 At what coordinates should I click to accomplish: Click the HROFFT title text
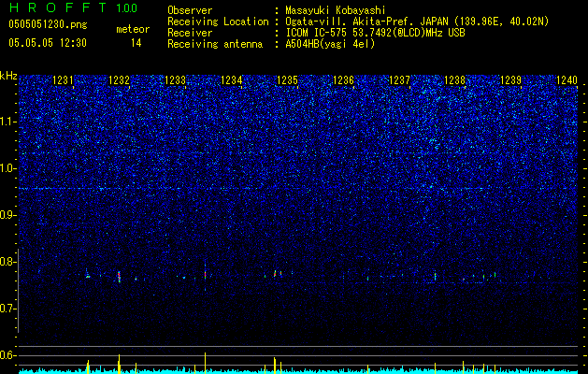click(x=59, y=7)
